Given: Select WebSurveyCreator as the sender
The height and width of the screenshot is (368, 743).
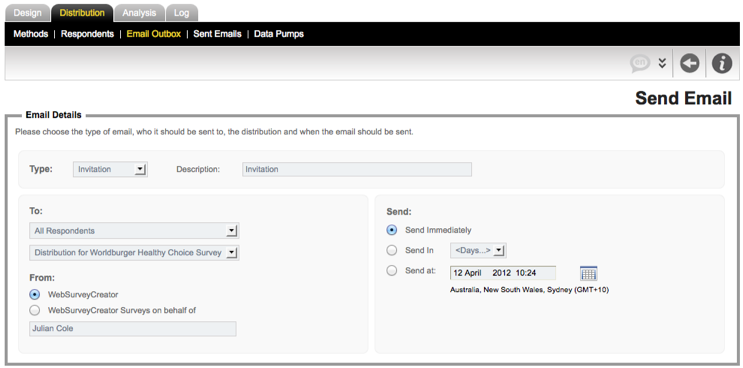Looking at the screenshot, I should [34, 294].
